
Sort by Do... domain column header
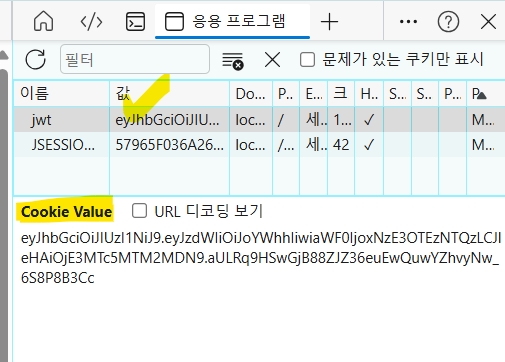(x=251, y=93)
